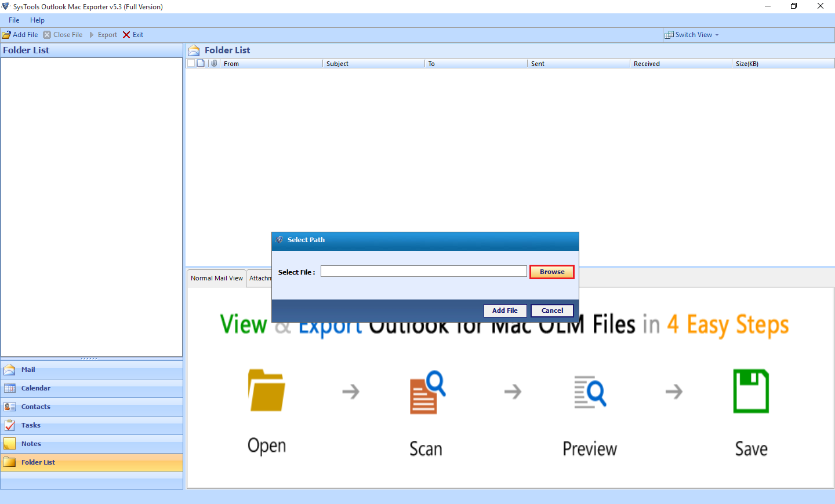Toggle the select-all checkbox in mail list header
Viewport: 835px width, 504px height.
[191, 63]
